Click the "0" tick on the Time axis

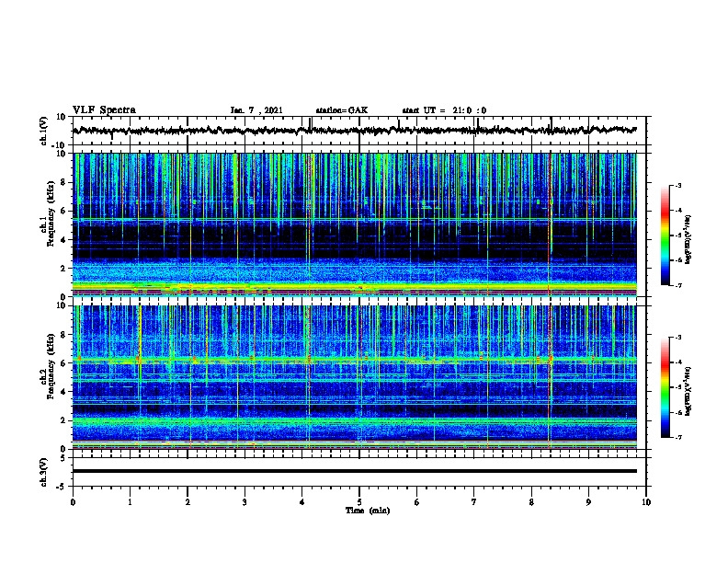73,502
